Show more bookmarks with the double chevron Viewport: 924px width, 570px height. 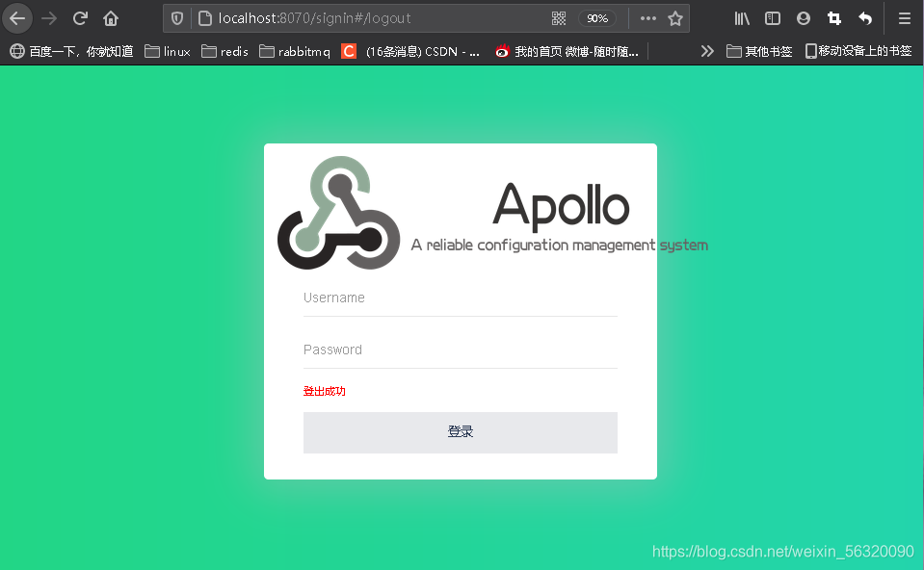coord(707,52)
